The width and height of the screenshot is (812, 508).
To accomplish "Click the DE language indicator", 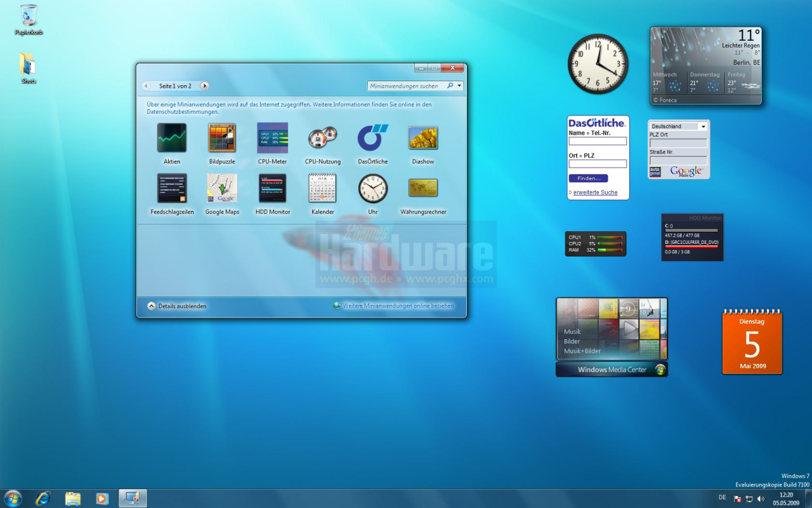I will click(723, 497).
